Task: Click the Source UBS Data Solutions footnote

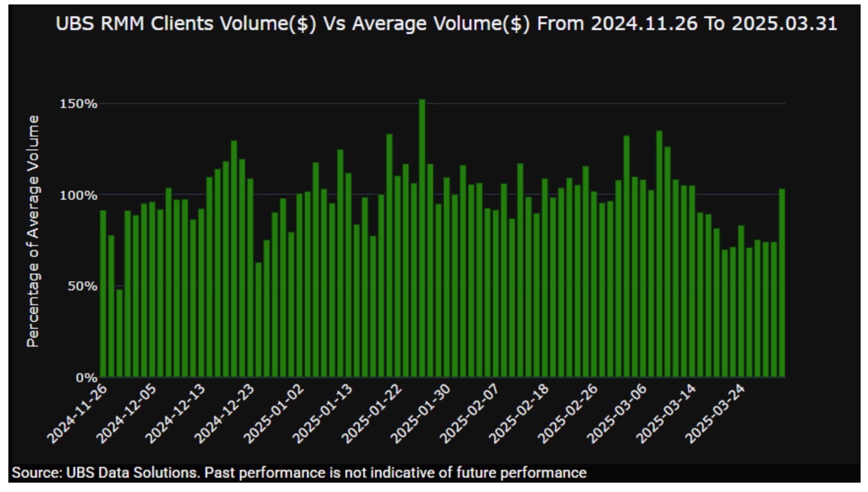Action: [299, 473]
